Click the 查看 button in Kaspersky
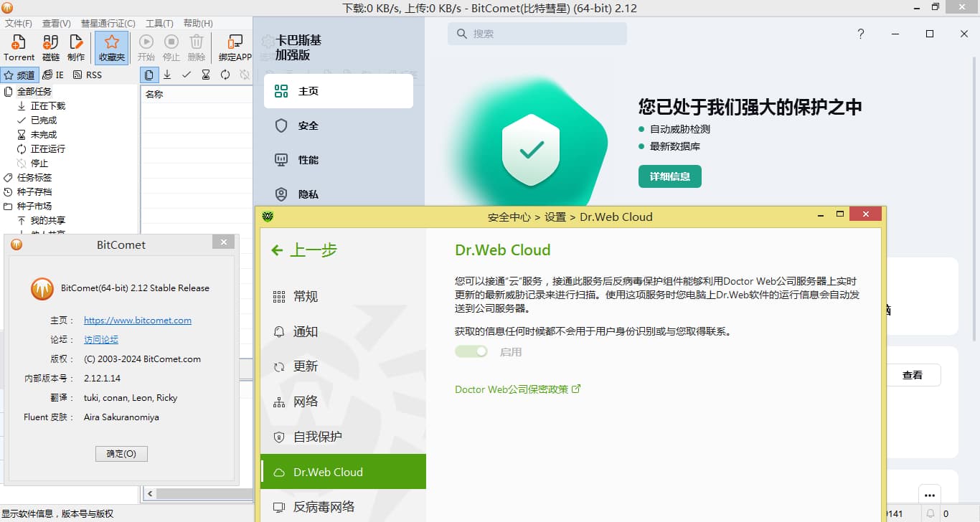The height and width of the screenshot is (522, 980). (912, 375)
